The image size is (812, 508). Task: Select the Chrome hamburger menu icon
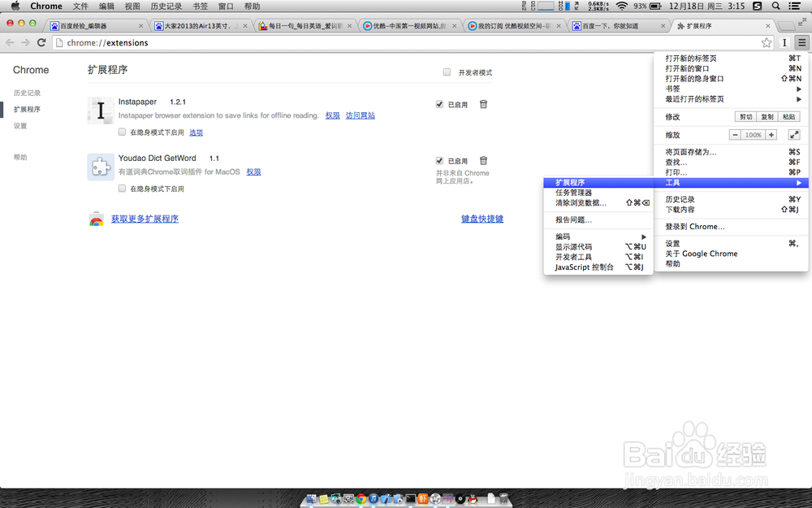(x=802, y=42)
